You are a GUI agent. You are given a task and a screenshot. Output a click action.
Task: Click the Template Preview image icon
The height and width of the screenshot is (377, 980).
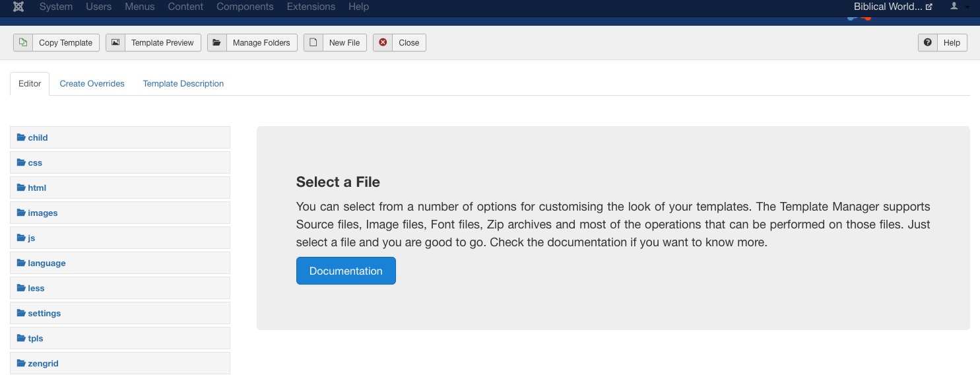point(115,43)
